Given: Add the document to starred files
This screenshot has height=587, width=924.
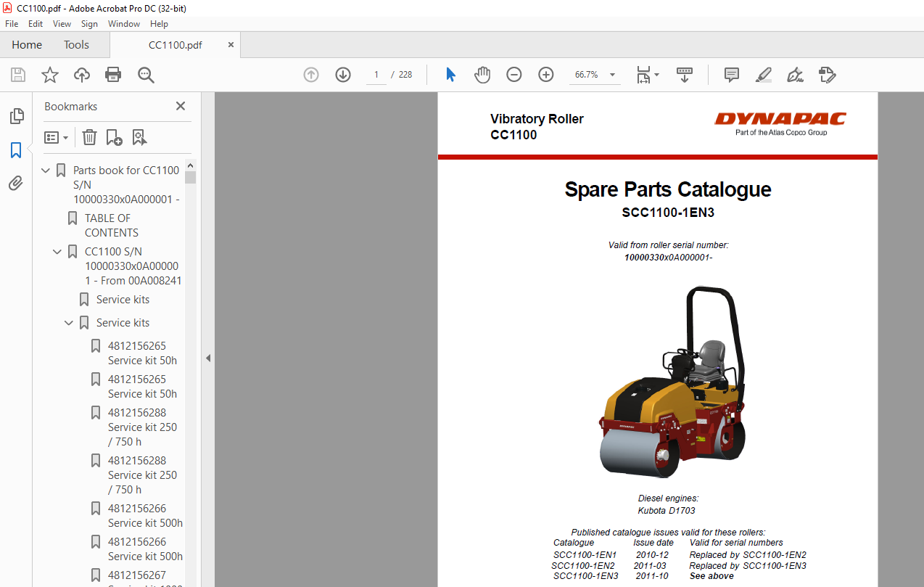Looking at the screenshot, I should coord(50,75).
